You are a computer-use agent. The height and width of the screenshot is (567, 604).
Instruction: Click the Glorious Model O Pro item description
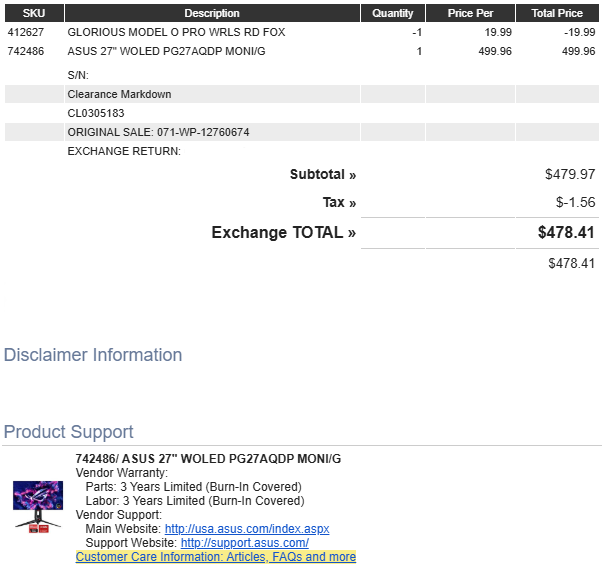pos(176,32)
